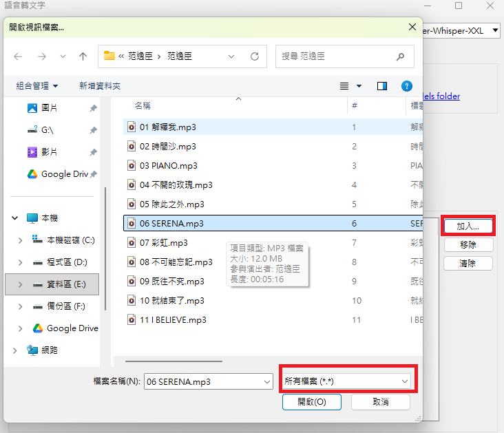This screenshot has height=433, width=504.
Task: Open G:\ drive in quick access
Action: [47, 130]
